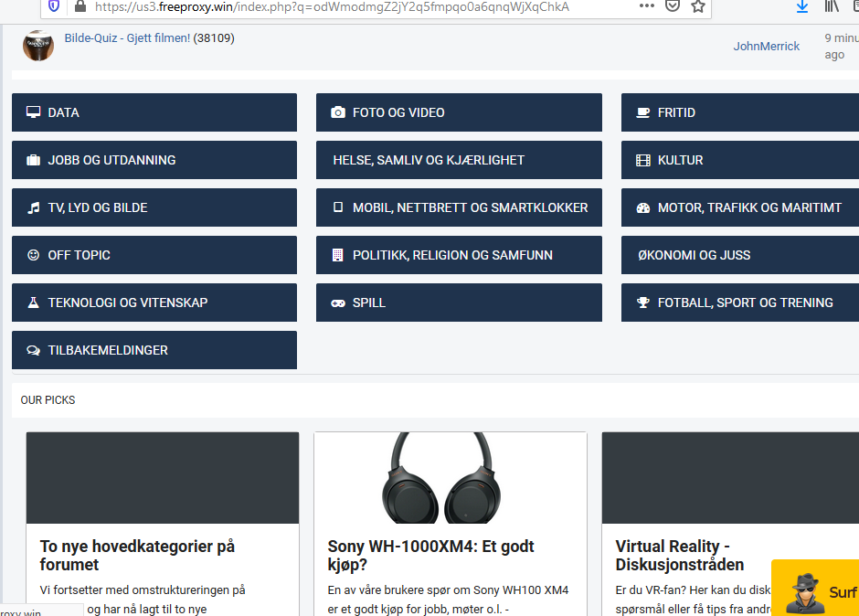Click the Bilde-Quiz poster avatar
859x616 pixels.
38,46
